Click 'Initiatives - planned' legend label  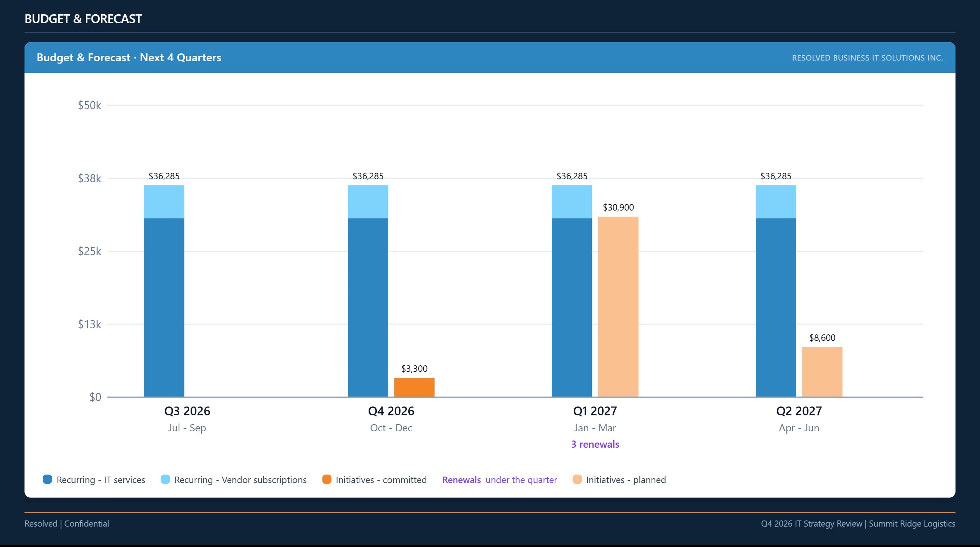pos(626,480)
